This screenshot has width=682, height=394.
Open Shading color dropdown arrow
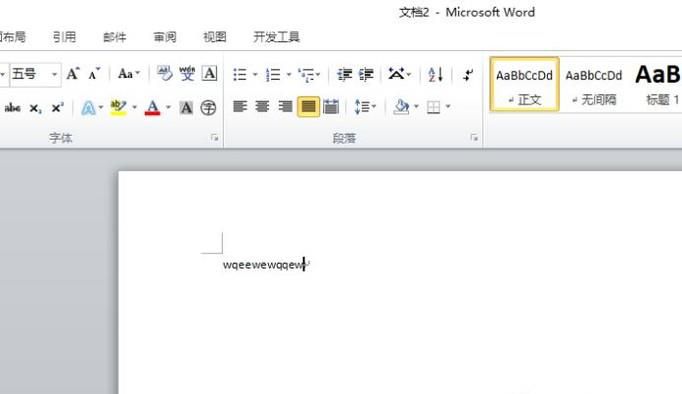pos(416,107)
